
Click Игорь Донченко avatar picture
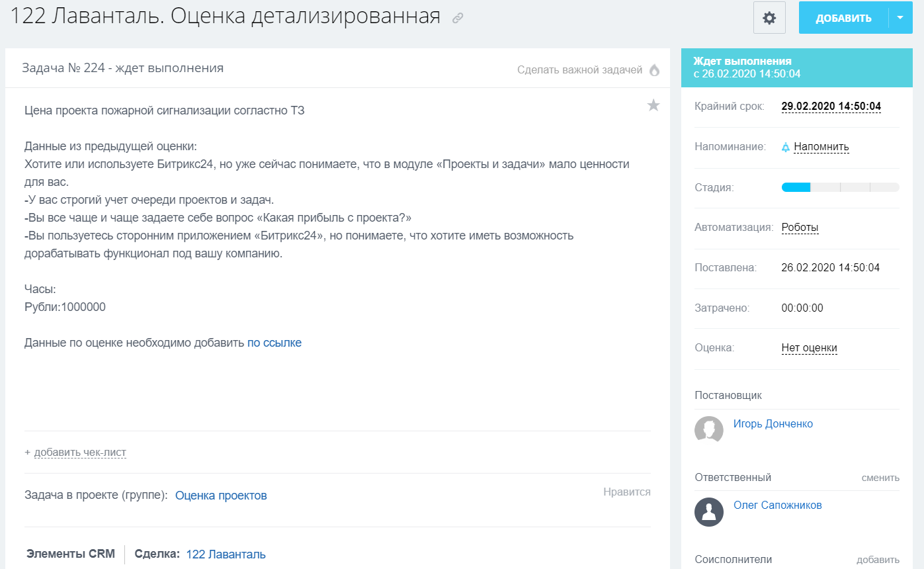click(x=708, y=430)
